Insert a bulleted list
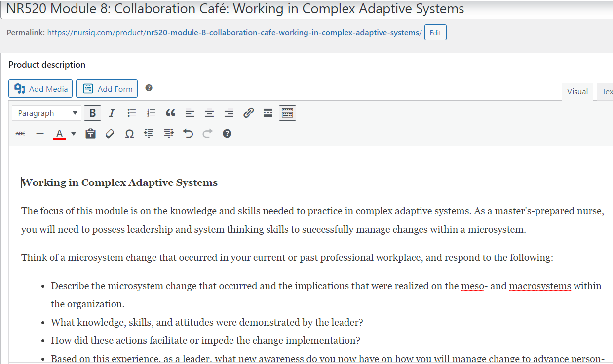 (132, 113)
